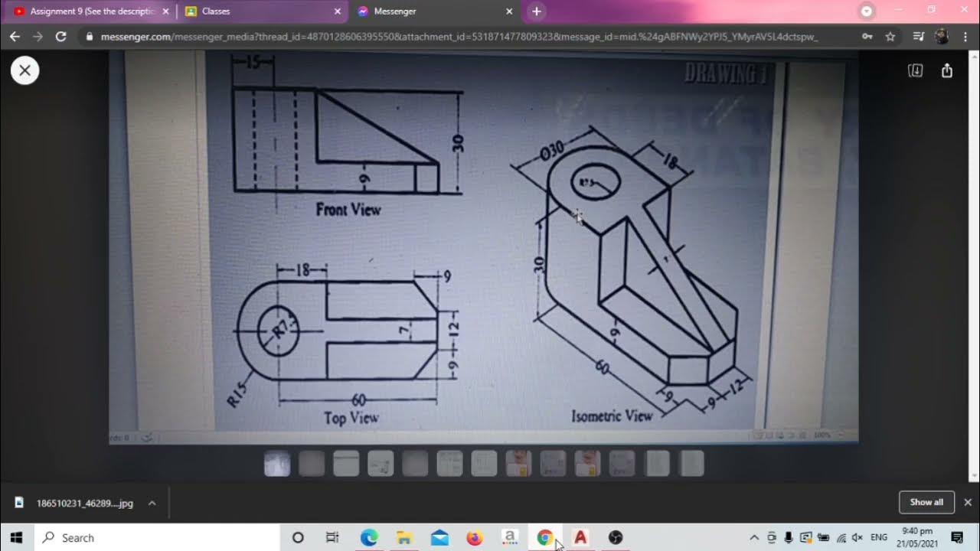Viewport: 980px width, 551px height.
Task: Open a new browser tab
Action: coord(536,11)
